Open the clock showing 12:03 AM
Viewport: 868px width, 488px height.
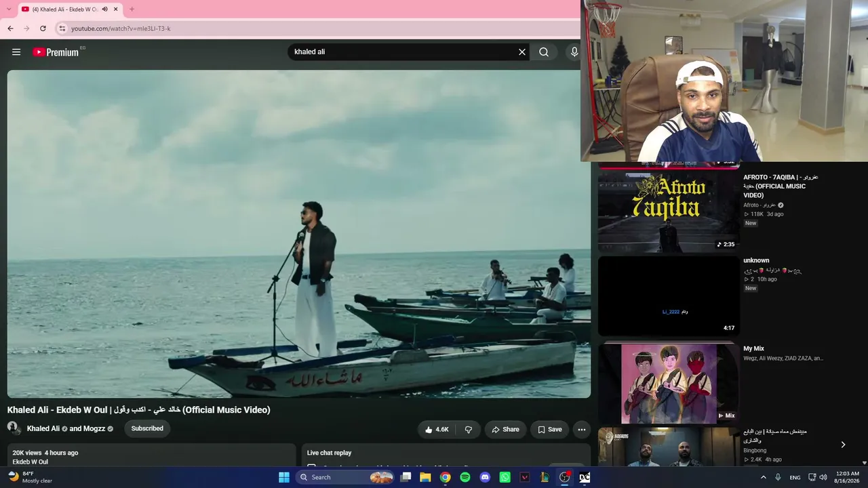846,477
